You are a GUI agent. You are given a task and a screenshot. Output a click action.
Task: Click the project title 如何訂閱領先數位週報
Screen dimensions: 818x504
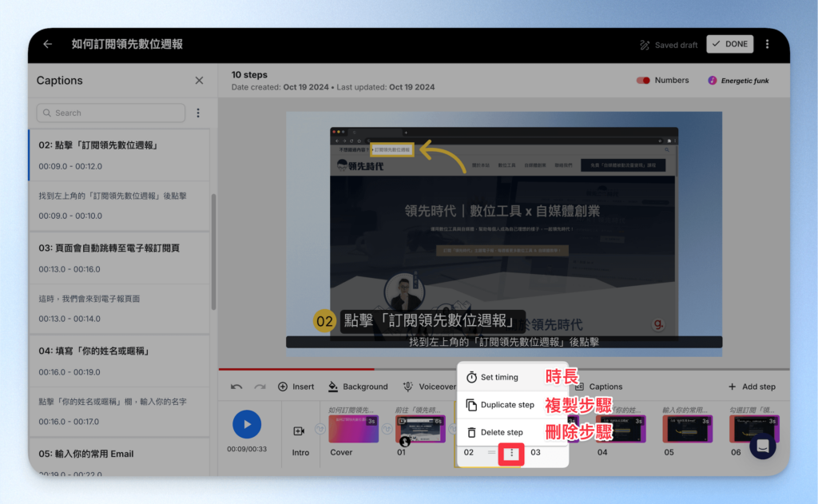coord(127,45)
